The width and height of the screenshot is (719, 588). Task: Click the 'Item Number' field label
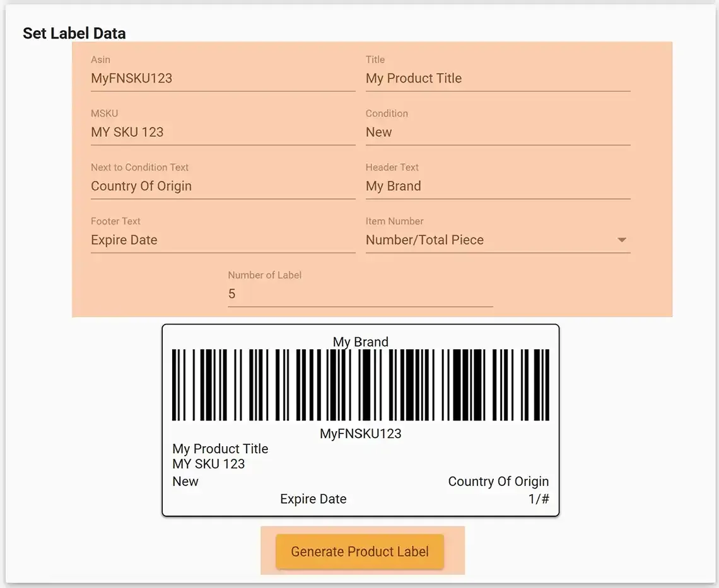tap(394, 221)
